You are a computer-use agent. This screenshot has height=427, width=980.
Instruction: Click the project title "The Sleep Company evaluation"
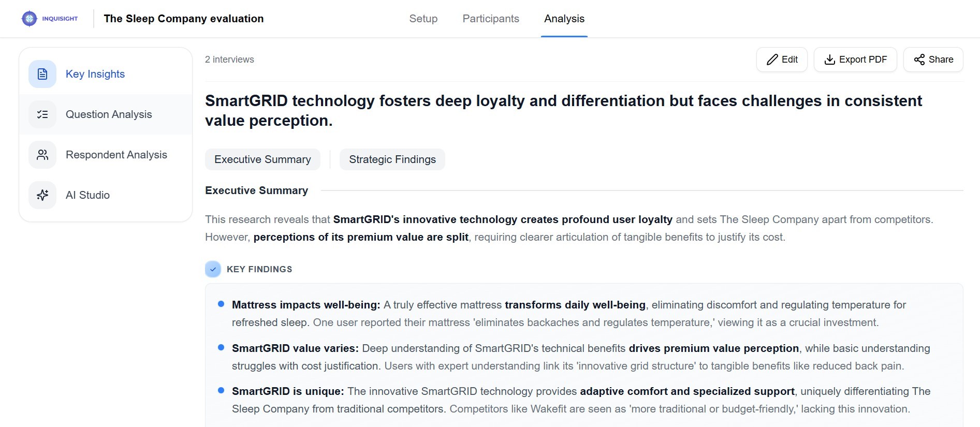coord(184,19)
